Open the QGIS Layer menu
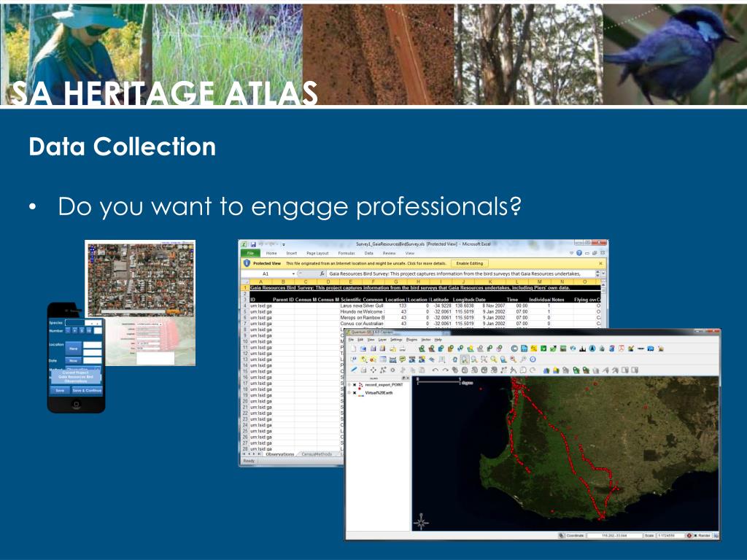 pyautogui.click(x=382, y=340)
